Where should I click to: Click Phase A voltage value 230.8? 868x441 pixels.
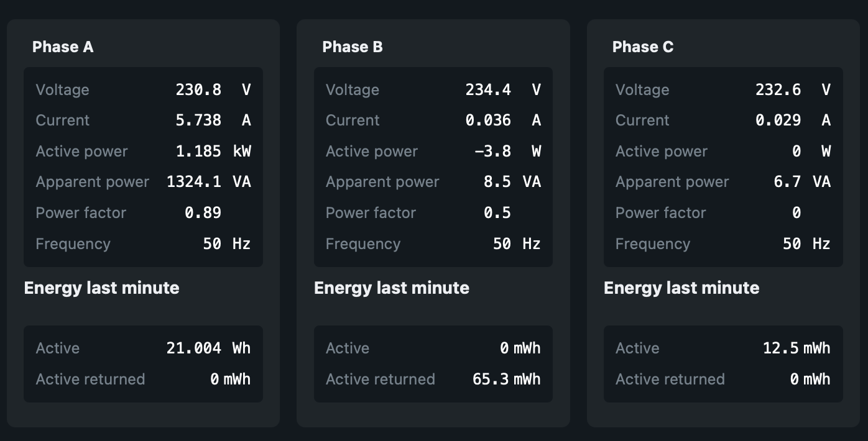point(198,89)
